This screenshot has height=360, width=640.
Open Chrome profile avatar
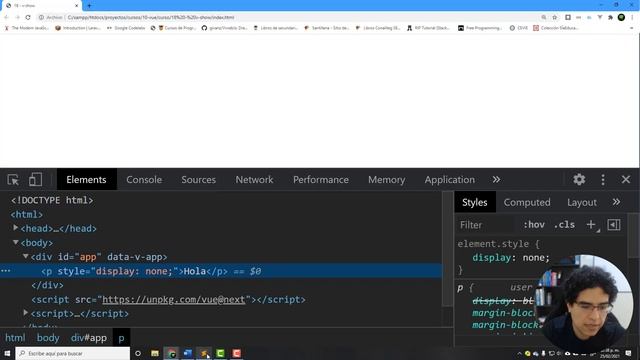[621, 18]
